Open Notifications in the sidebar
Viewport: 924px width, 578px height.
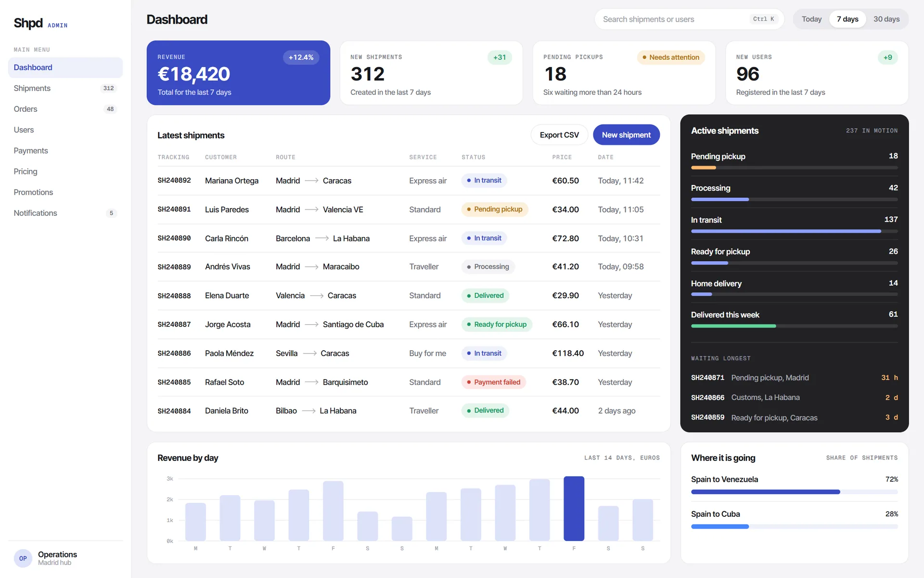click(65, 213)
